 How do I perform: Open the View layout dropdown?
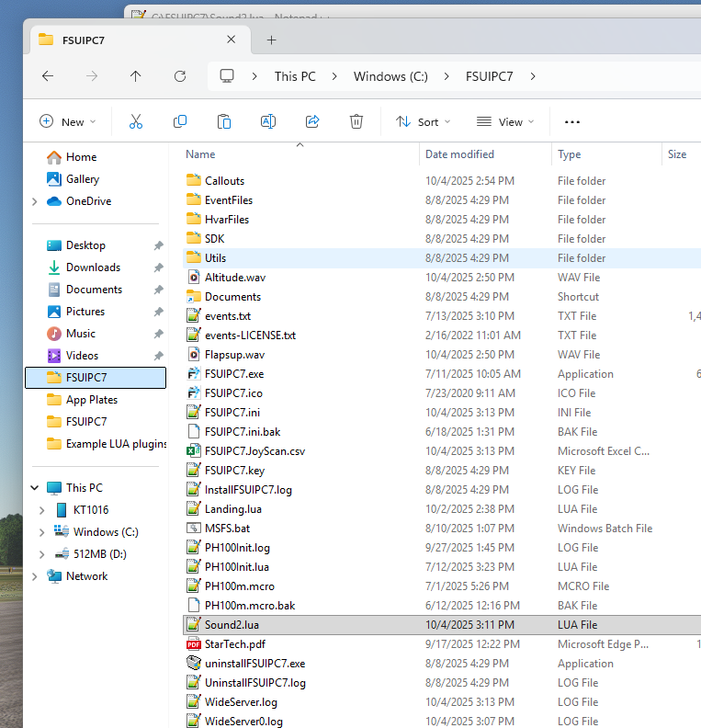[504, 121]
